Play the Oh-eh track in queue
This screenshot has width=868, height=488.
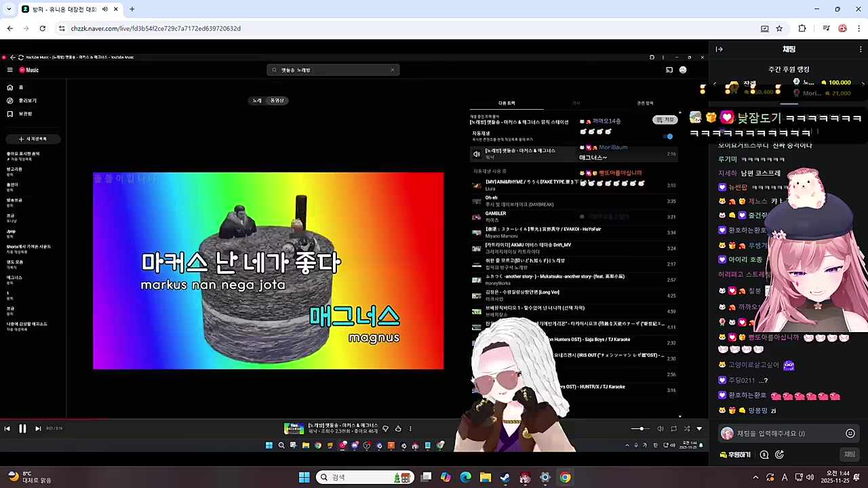(x=574, y=201)
